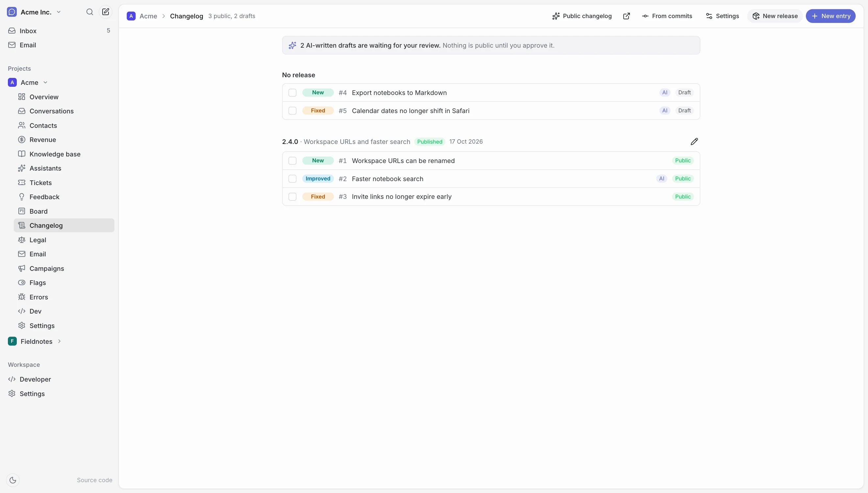Viewport: 868px width, 493px height.
Task: Open Campaigns megaphone item
Action: 64,269
